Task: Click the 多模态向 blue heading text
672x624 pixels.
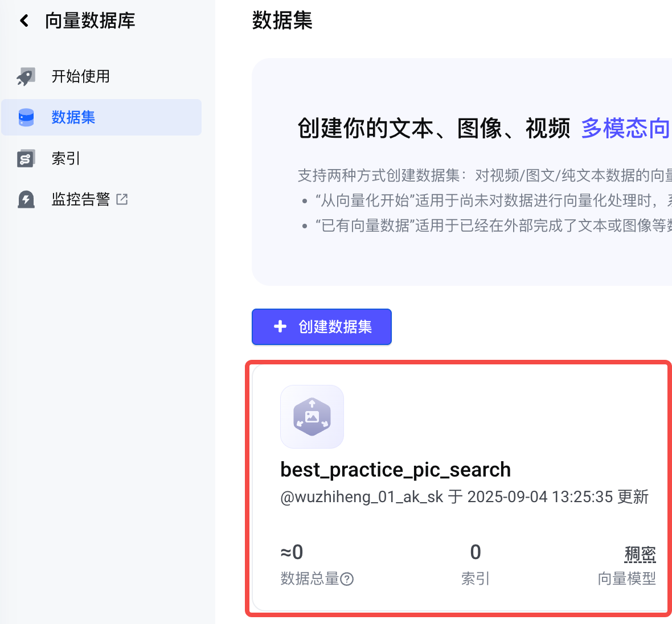Action: point(626,128)
